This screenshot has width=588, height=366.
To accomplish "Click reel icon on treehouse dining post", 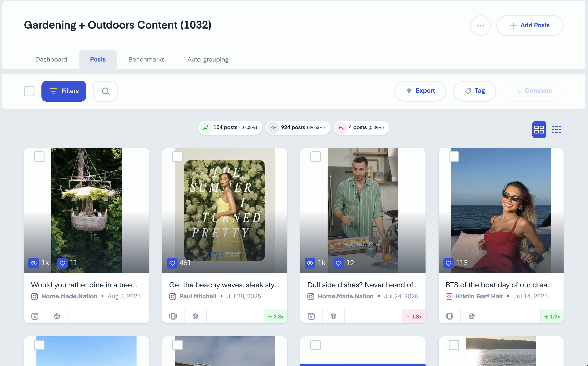I will coord(35,316).
